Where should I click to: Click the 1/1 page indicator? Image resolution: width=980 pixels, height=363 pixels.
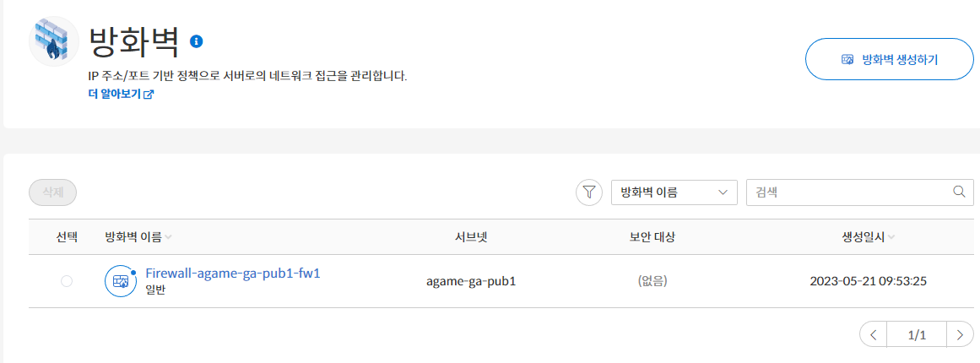(916, 335)
